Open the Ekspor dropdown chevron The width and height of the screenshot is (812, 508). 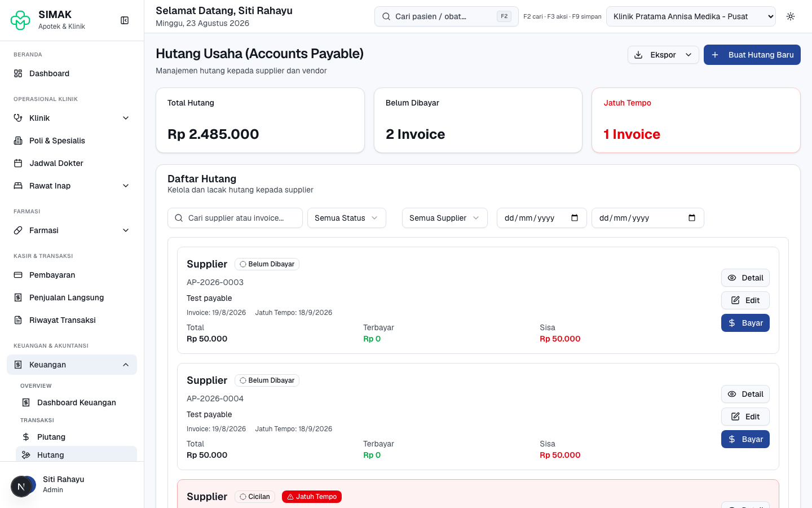(x=689, y=55)
